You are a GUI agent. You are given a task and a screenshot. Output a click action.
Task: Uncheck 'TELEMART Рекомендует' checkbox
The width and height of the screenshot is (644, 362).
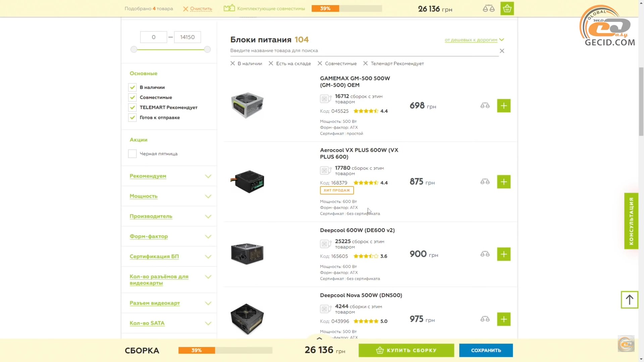(x=132, y=108)
